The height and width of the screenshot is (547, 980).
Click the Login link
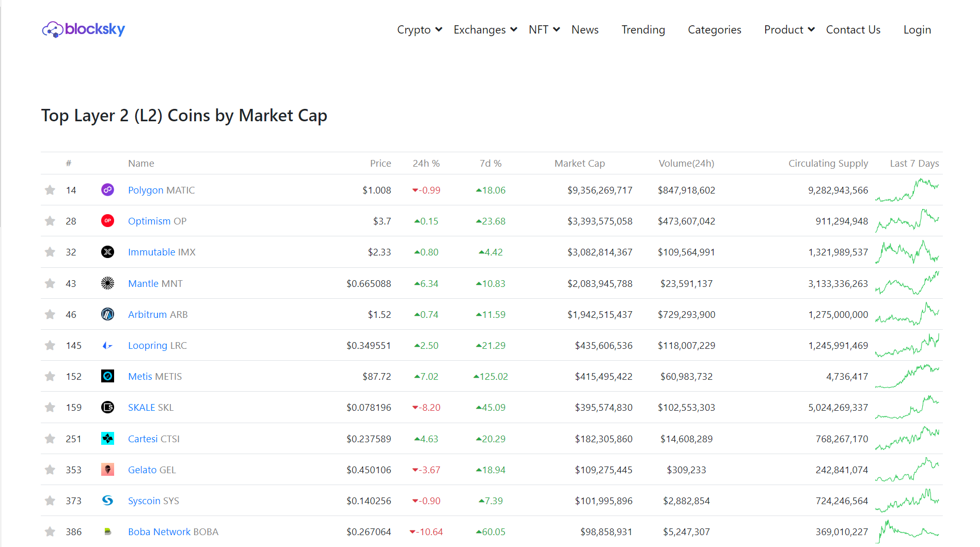pos(917,30)
